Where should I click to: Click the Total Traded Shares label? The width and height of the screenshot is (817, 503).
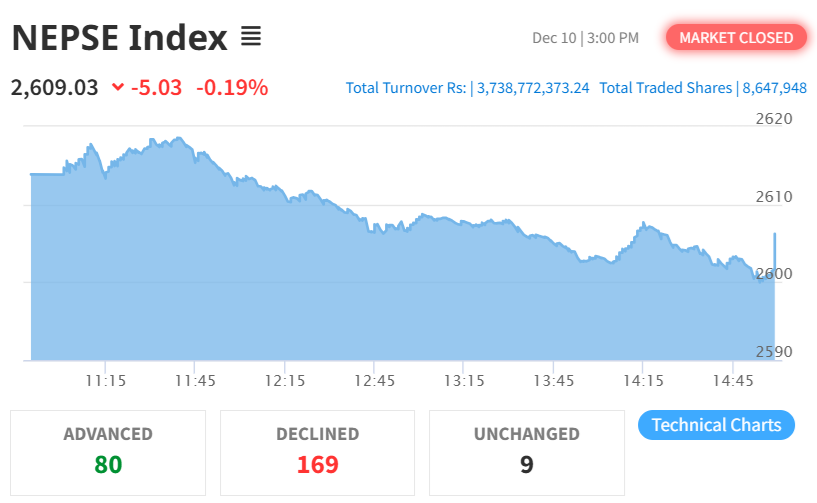click(x=666, y=88)
